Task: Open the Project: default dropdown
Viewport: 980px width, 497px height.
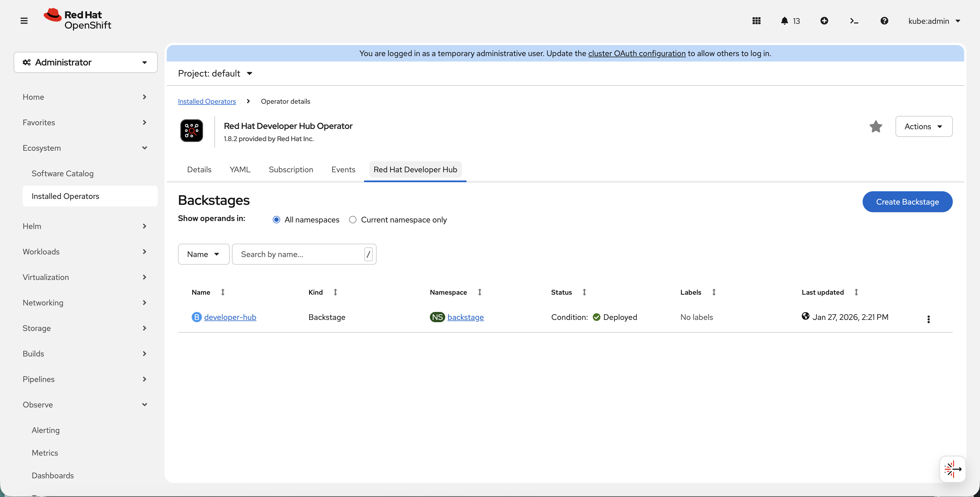Action: (x=215, y=73)
